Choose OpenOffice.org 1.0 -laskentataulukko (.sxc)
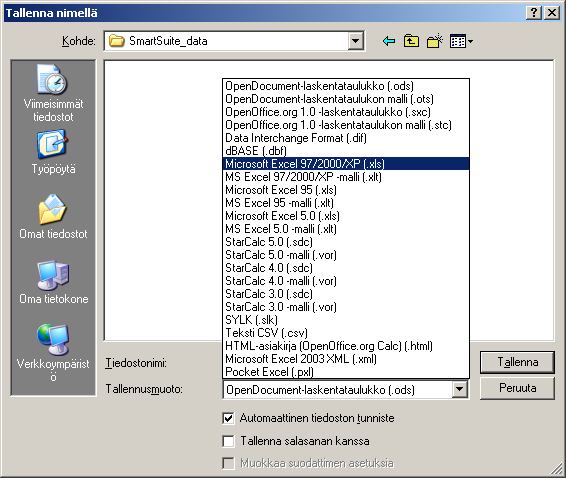The image size is (566, 478). point(346,112)
